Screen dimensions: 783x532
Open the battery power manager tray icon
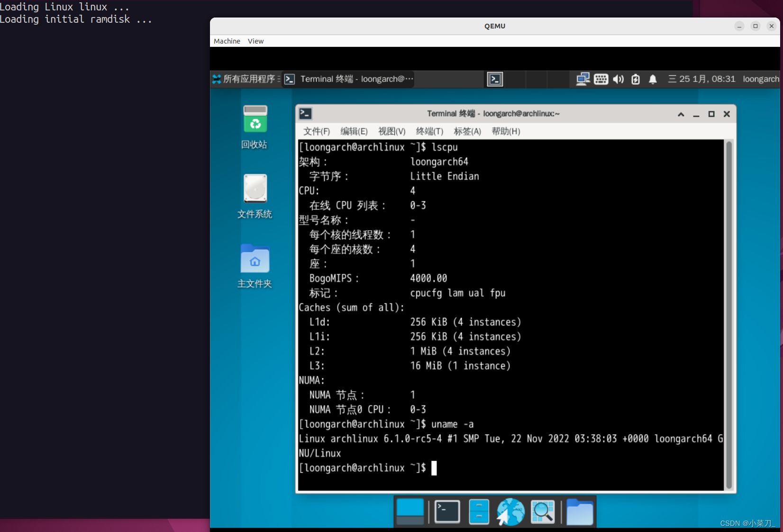pos(636,79)
